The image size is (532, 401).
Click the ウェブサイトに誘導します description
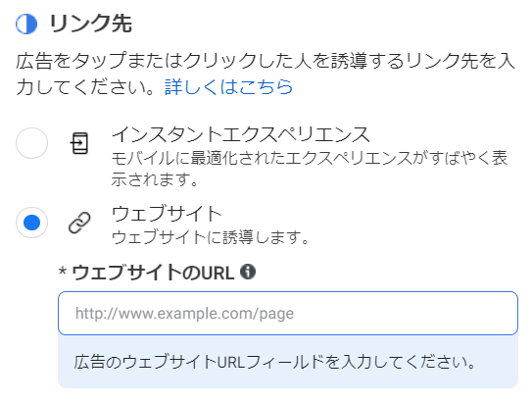click(211, 237)
